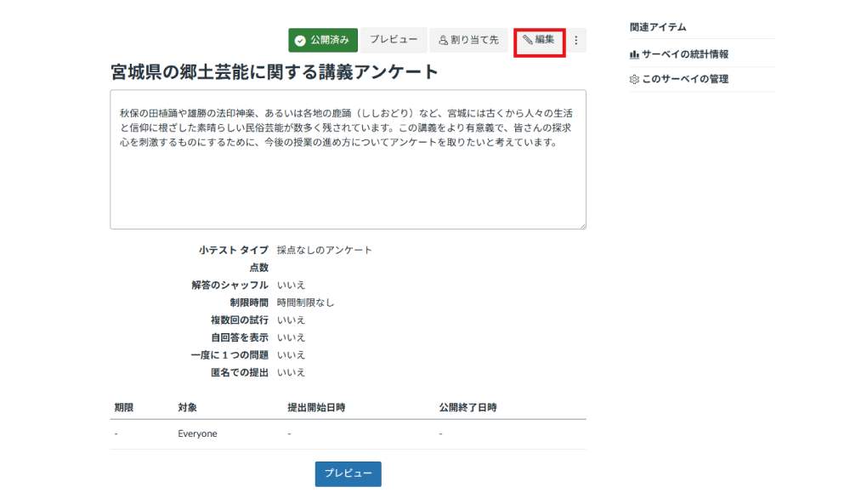Click the gear icon for このサーベイの管理
The width and height of the screenshot is (850, 504).
tap(632, 79)
